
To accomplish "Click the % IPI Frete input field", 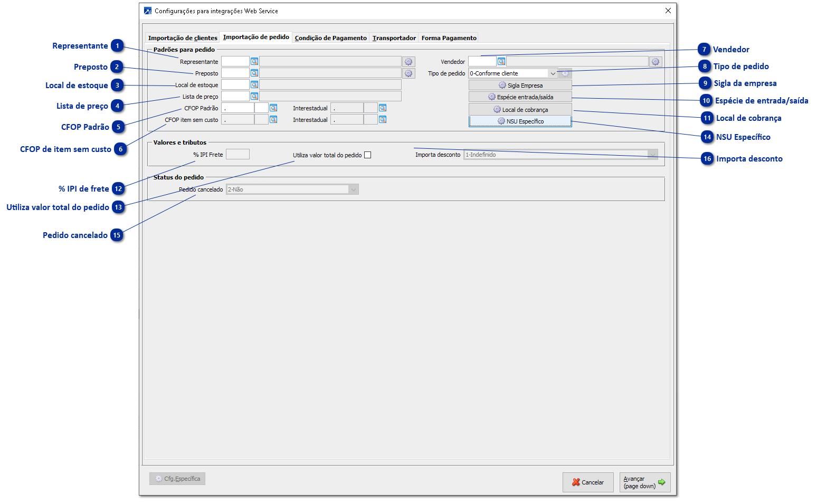I will tap(237, 155).
